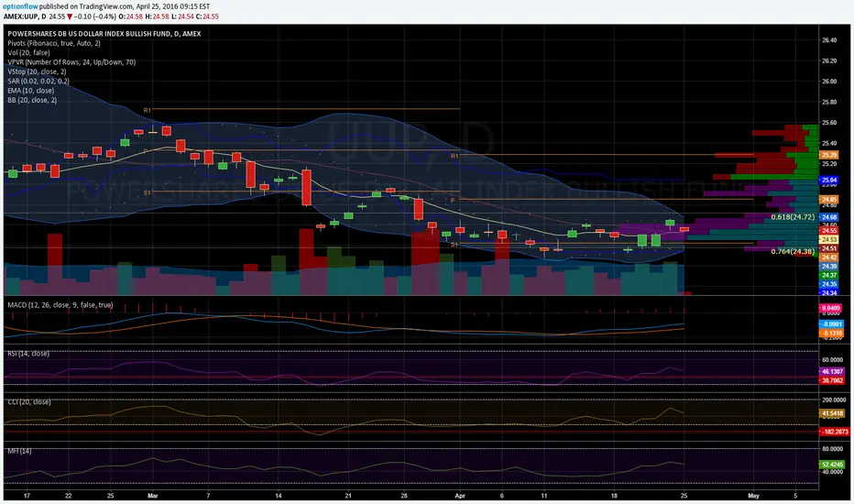Click the -0.10 (-0.4%) change text
854x504 pixels.
click(94, 16)
